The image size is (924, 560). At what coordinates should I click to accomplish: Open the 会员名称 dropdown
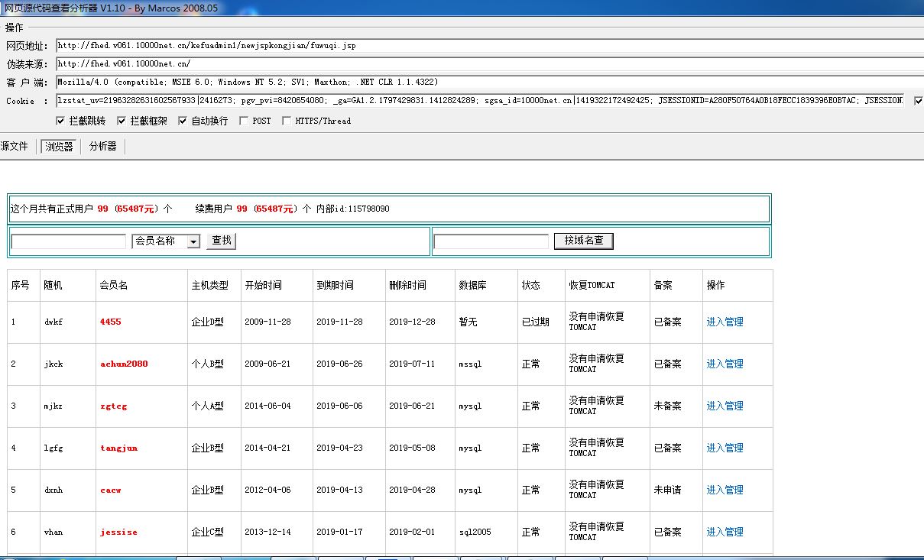tap(166, 241)
